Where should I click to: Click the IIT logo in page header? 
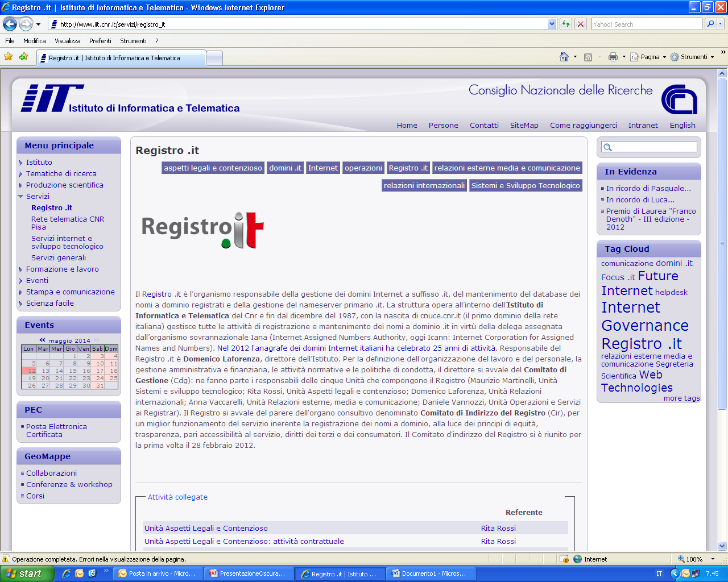[52, 98]
